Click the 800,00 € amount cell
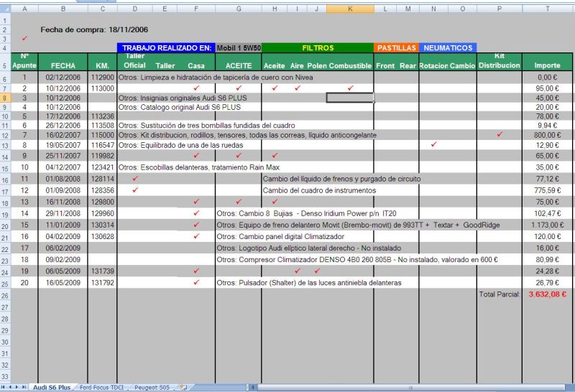The width and height of the screenshot is (575, 392). (x=547, y=135)
